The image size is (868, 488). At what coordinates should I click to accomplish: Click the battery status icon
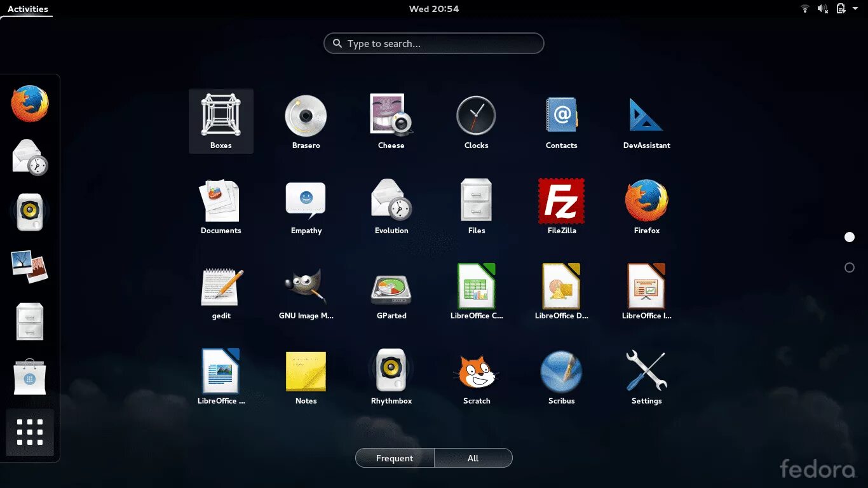pos(841,9)
